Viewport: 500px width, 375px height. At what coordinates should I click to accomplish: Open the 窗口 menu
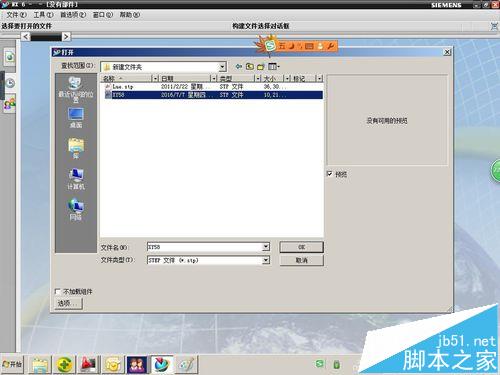click(103, 15)
